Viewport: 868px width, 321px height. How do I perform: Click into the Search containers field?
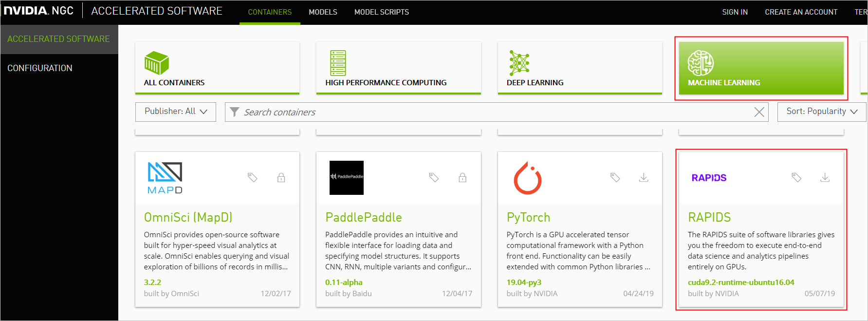497,112
